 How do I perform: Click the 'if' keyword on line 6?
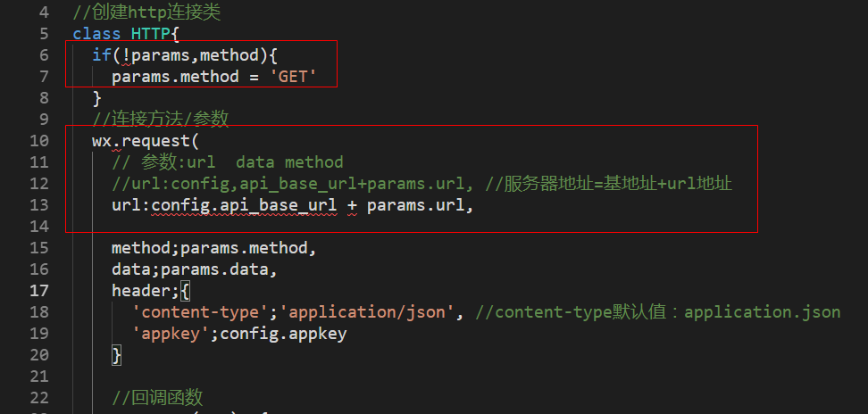[102, 55]
